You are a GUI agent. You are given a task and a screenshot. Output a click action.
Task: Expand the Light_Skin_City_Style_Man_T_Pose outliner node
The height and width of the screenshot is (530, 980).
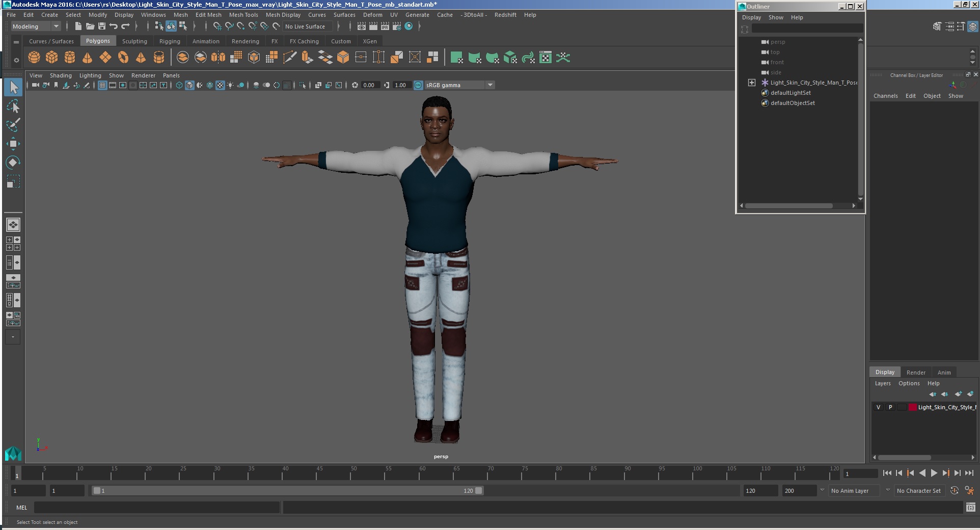752,83
